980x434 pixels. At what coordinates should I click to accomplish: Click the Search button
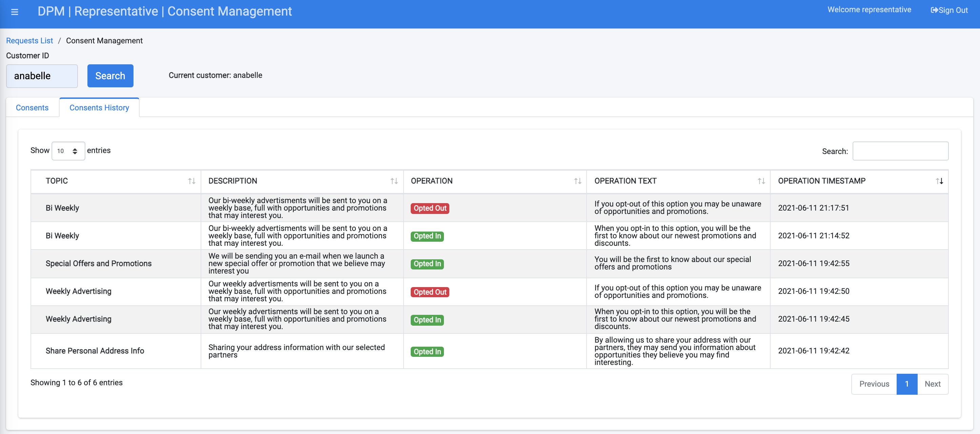pos(110,75)
